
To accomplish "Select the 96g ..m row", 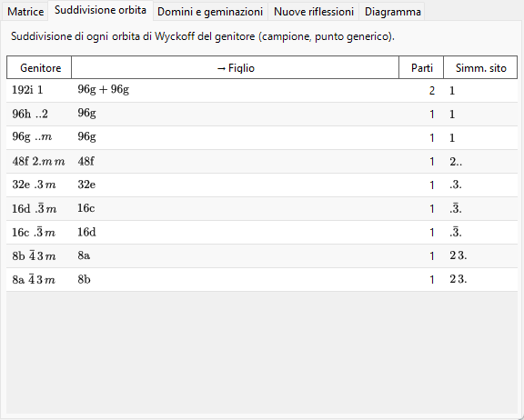I will (262, 138).
